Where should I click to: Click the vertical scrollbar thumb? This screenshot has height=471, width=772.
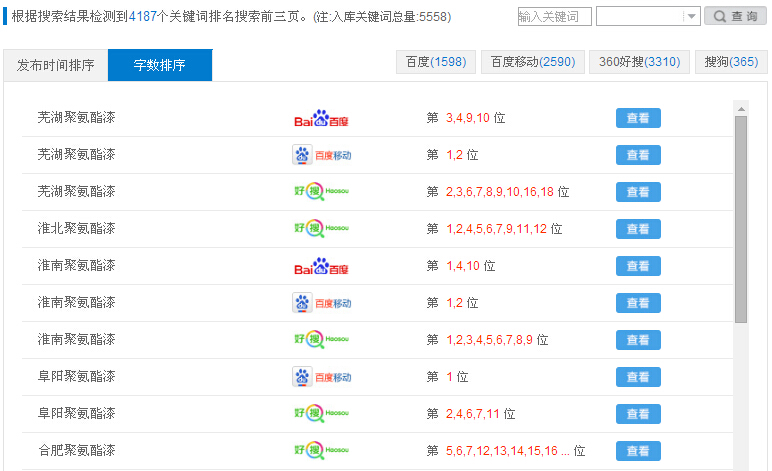[741, 220]
